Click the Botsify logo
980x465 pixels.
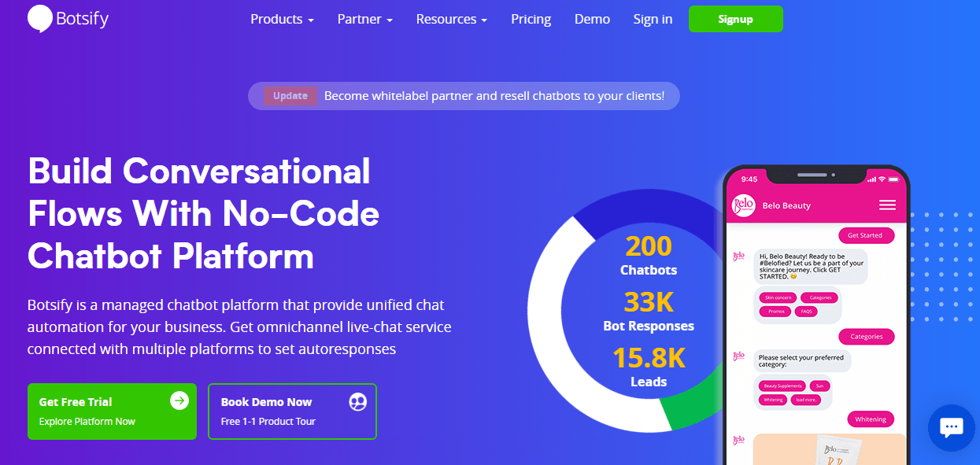click(x=68, y=19)
